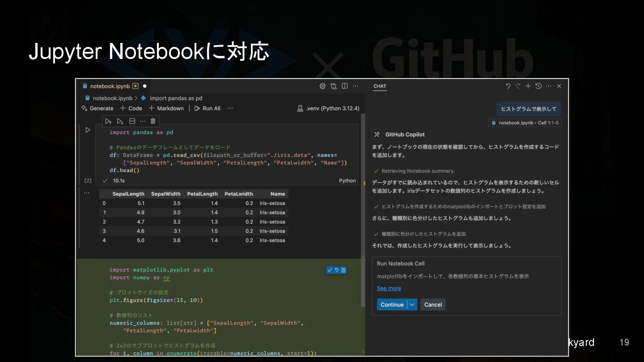Open See more link in Run Notebook Cell

coord(389,288)
